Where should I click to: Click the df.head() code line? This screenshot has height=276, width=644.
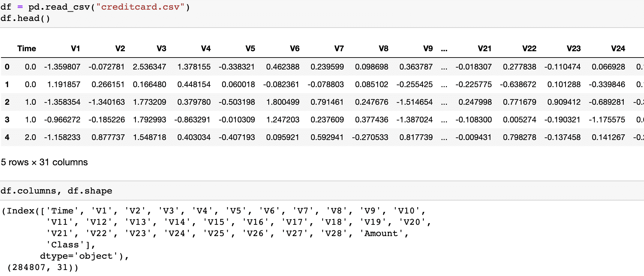pyautogui.click(x=25, y=18)
